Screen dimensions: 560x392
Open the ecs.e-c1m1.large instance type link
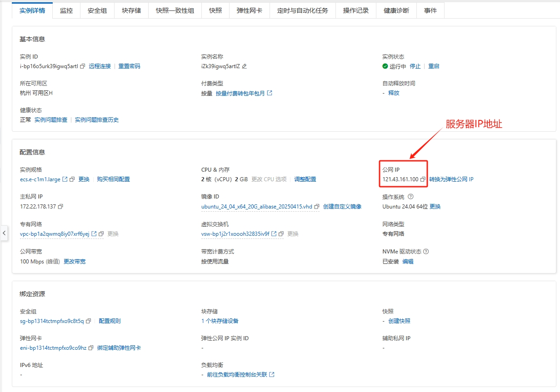[x=40, y=179]
